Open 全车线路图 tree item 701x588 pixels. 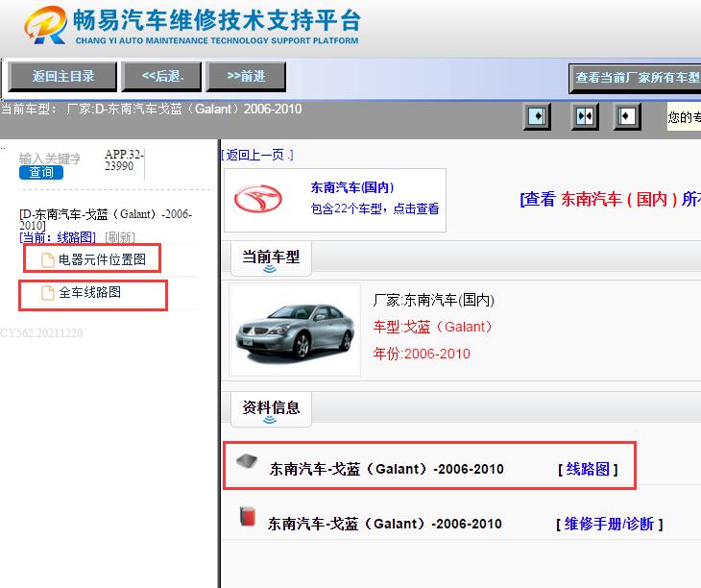click(90, 292)
